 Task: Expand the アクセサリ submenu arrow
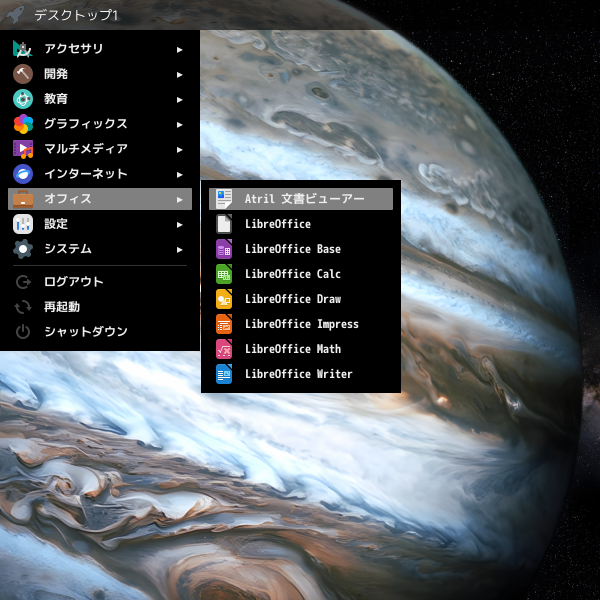[179, 50]
